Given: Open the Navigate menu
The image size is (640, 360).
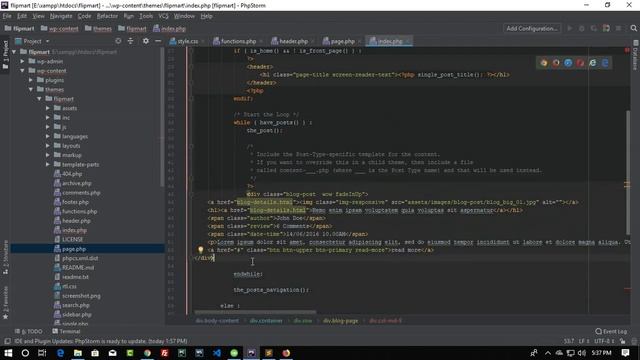Looking at the screenshot, I should [x=61, y=16].
